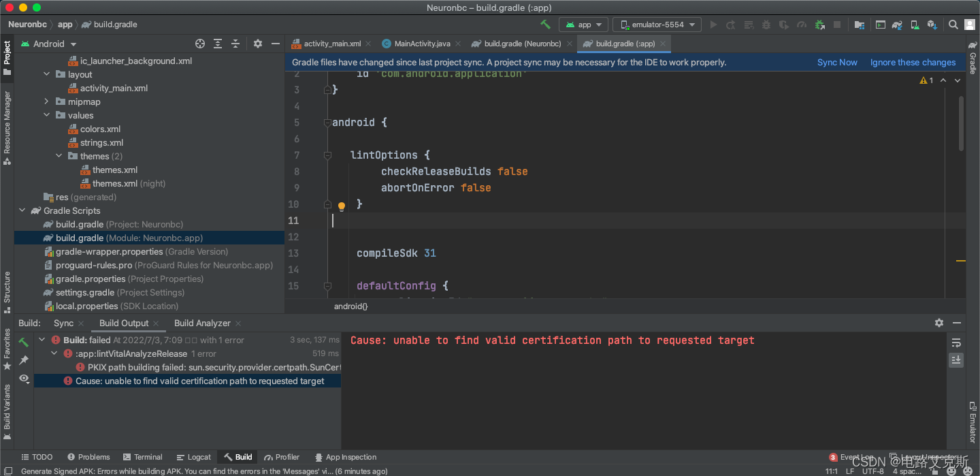The width and height of the screenshot is (980, 476).
Task: Open the app run configuration dropdown
Action: point(583,25)
